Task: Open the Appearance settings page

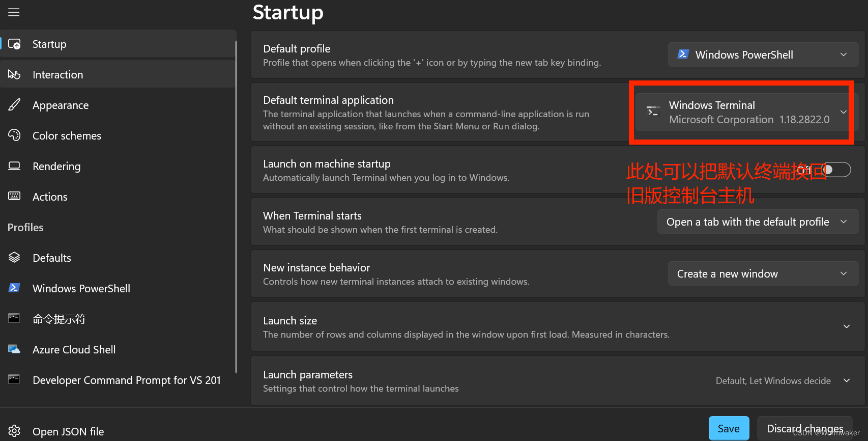Action: pyautogui.click(x=118, y=105)
